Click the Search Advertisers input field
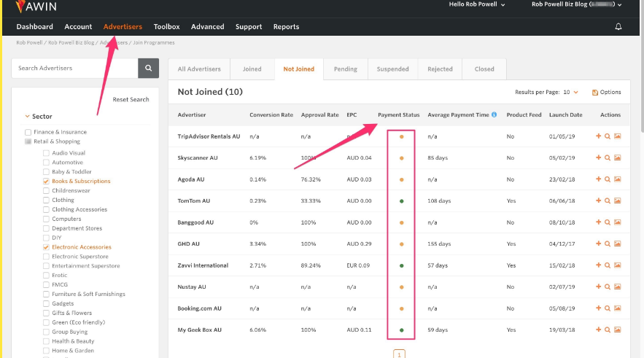The image size is (644, 358). 75,69
